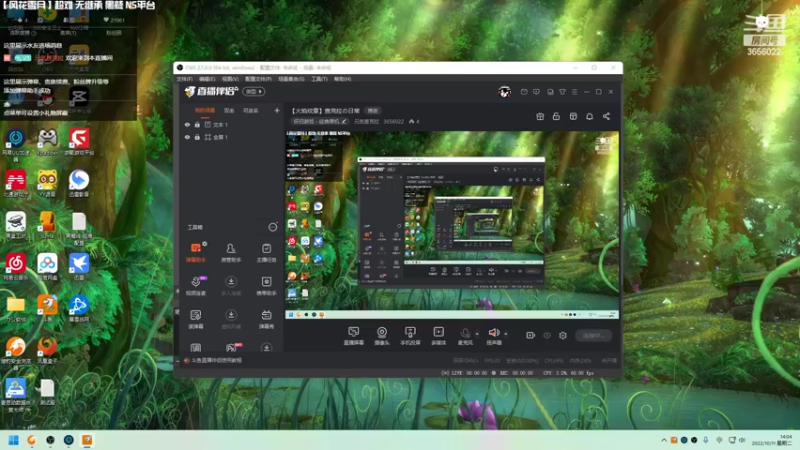Open the 弹幕助手 tool in the toolbox

(x=196, y=252)
